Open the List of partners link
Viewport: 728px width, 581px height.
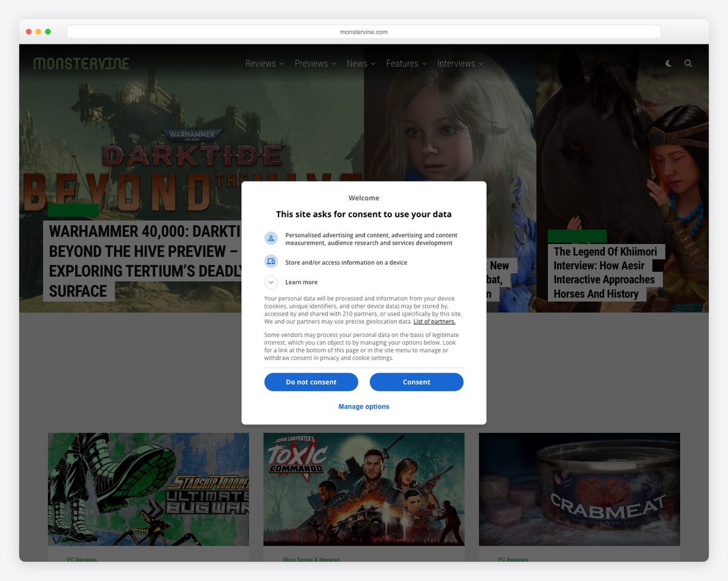tap(434, 322)
